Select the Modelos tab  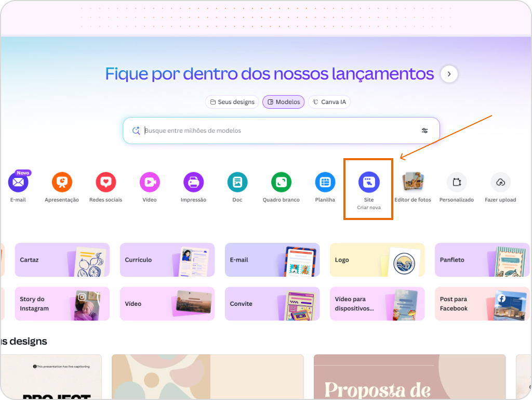[283, 102]
